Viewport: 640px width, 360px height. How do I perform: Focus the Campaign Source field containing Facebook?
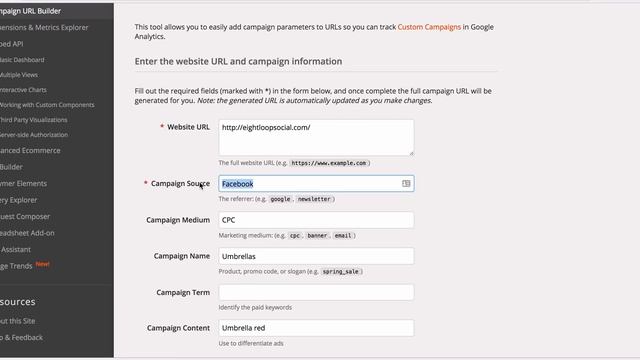(x=316, y=184)
